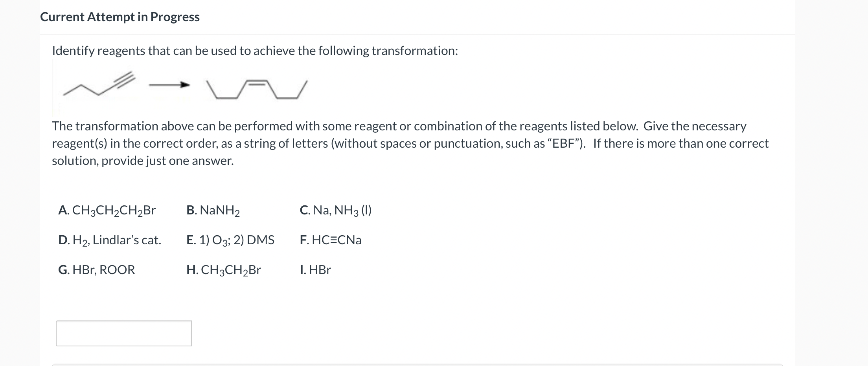This screenshot has width=868, height=366.
Task: Click the Current Attempt in Progress heading
Action: 120,17
